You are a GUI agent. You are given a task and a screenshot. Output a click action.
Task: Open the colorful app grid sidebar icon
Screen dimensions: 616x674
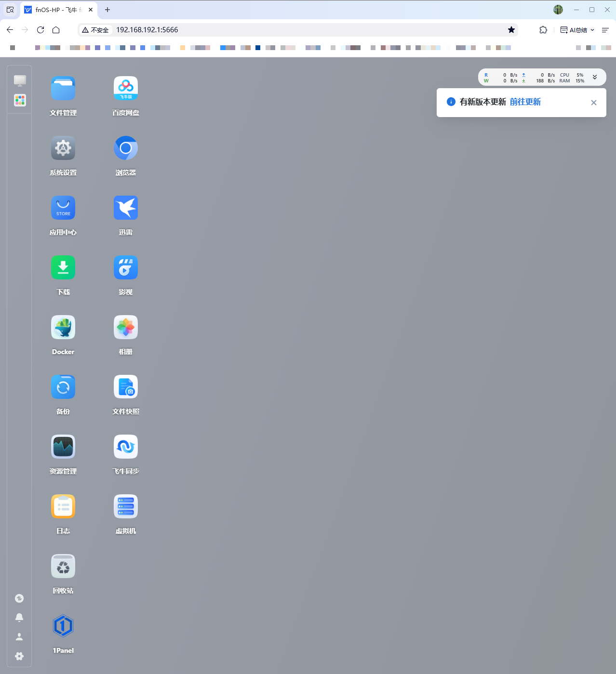(x=20, y=100)
